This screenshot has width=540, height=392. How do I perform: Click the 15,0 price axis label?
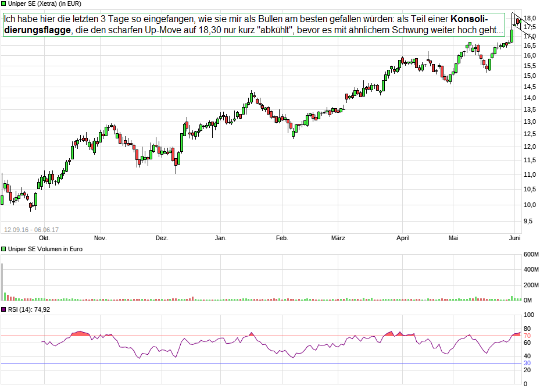click(x=530, y=76)
